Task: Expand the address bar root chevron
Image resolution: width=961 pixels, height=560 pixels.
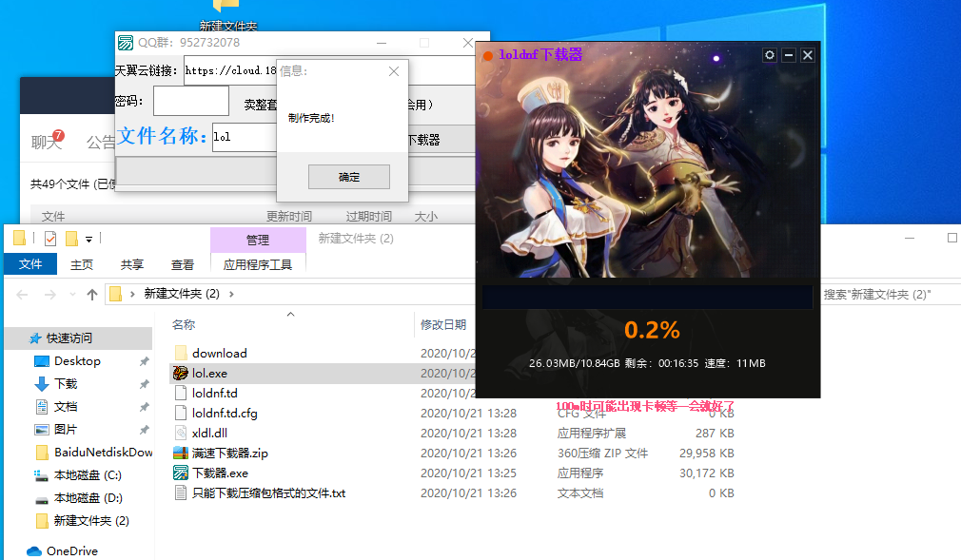Action: [132, 294]
